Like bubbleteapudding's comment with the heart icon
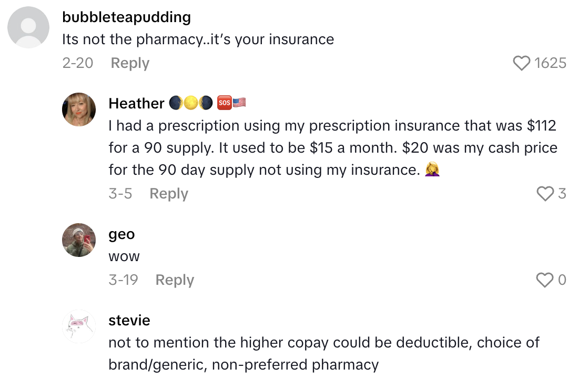Image resolution: width=588 pixels, height=378 pixels. pos(521,63)
